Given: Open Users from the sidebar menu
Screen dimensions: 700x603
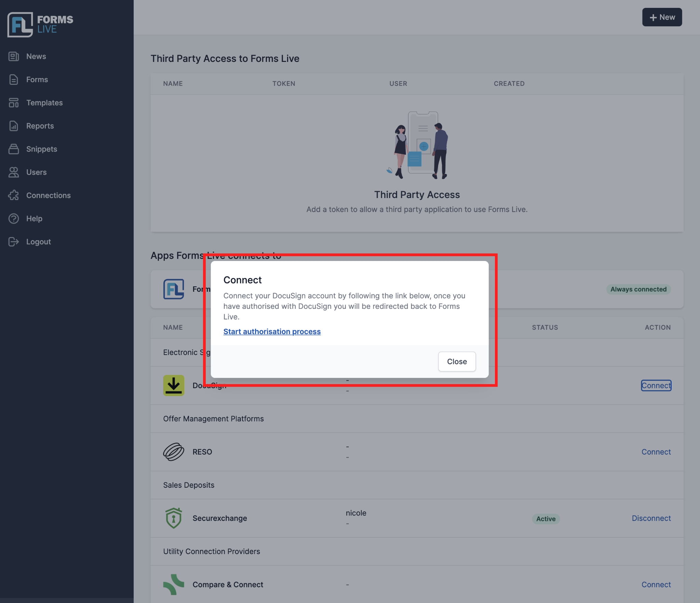Looking at the screenshot, I should (x=37, y=172).
